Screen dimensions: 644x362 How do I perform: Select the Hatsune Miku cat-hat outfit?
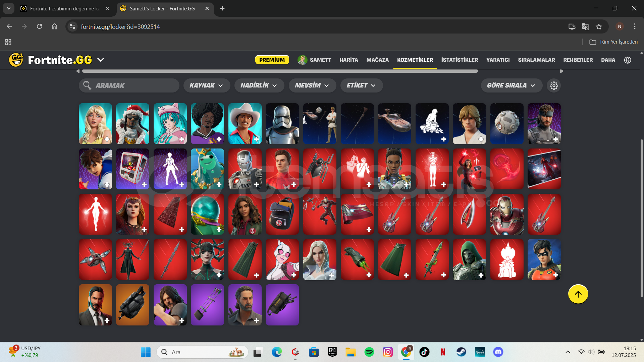click(170, 124)
